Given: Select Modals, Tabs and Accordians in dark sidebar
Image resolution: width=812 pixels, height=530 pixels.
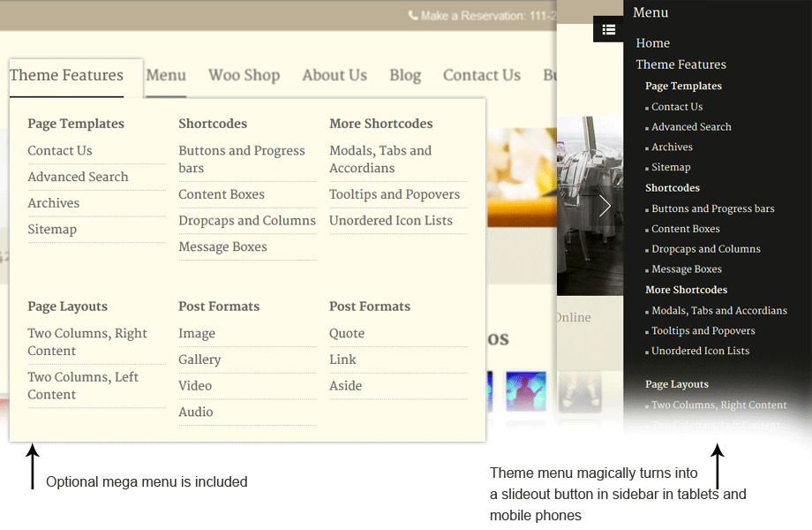Looking at the screenshot, I should (719, 311).
